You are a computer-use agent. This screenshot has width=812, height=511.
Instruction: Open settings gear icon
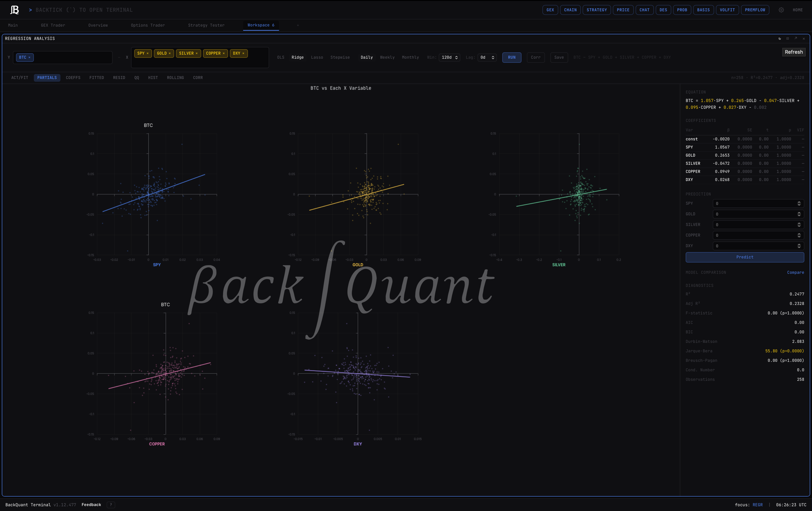781,10
